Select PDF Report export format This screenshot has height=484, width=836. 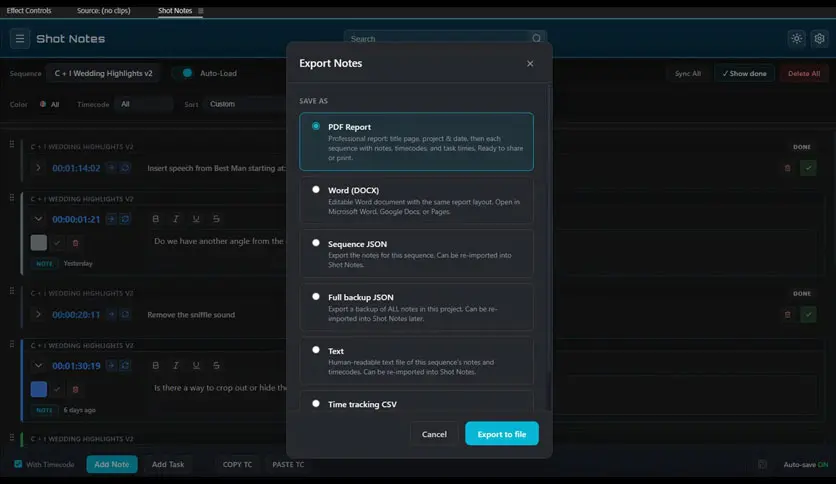tap(416, 141)
